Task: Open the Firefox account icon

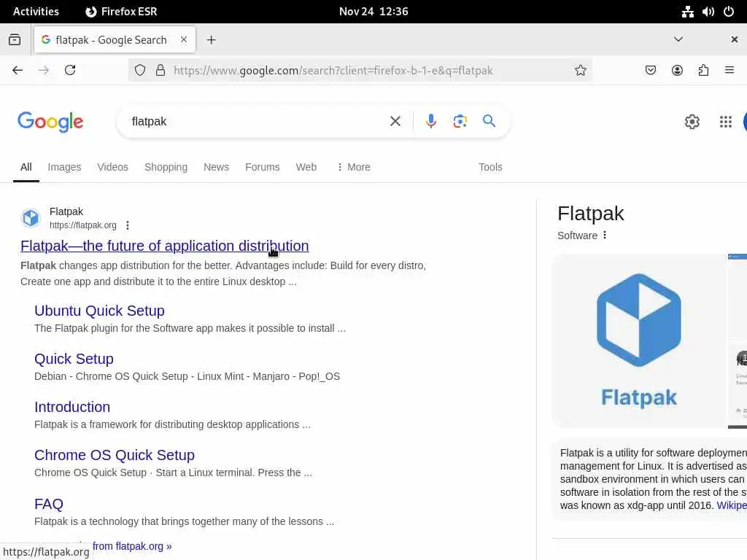Action: (x=677, y=71)
